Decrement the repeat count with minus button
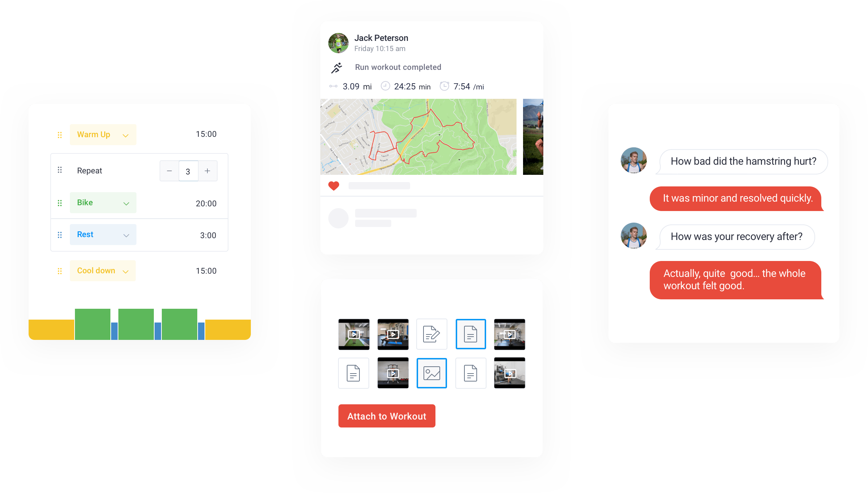The image size is (868, 493). coord(169,171)
